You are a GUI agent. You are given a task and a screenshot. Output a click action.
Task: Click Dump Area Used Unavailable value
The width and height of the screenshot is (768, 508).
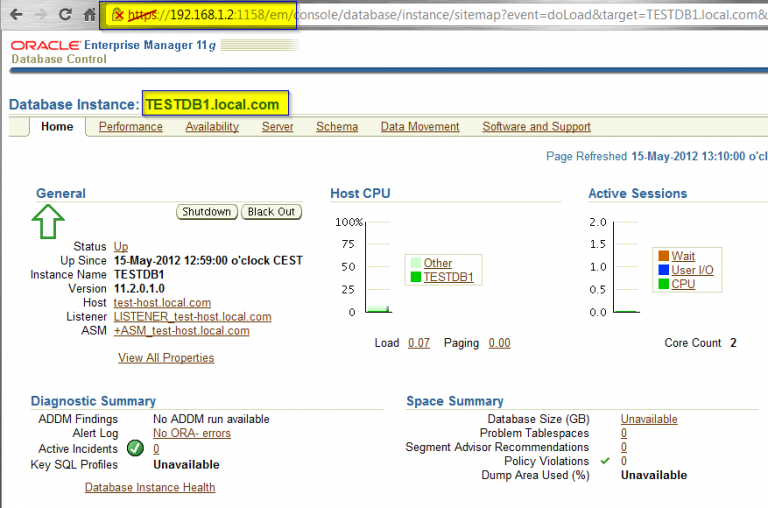tap(654, 475)
